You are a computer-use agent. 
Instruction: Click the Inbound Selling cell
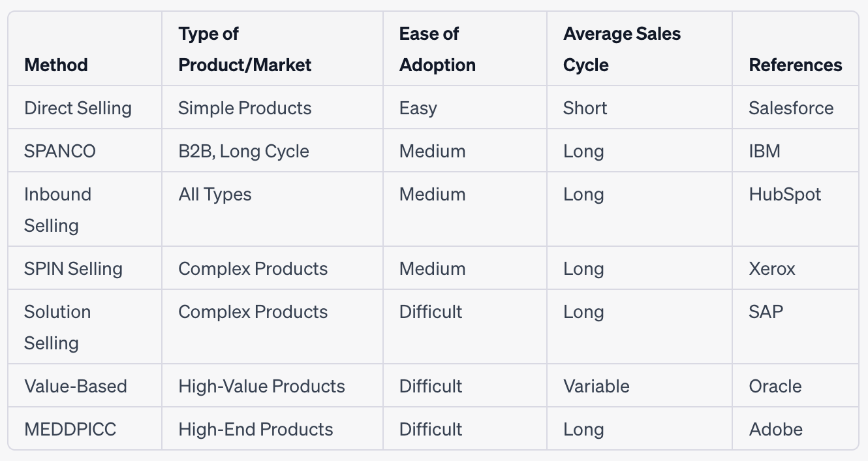[57, 210]
